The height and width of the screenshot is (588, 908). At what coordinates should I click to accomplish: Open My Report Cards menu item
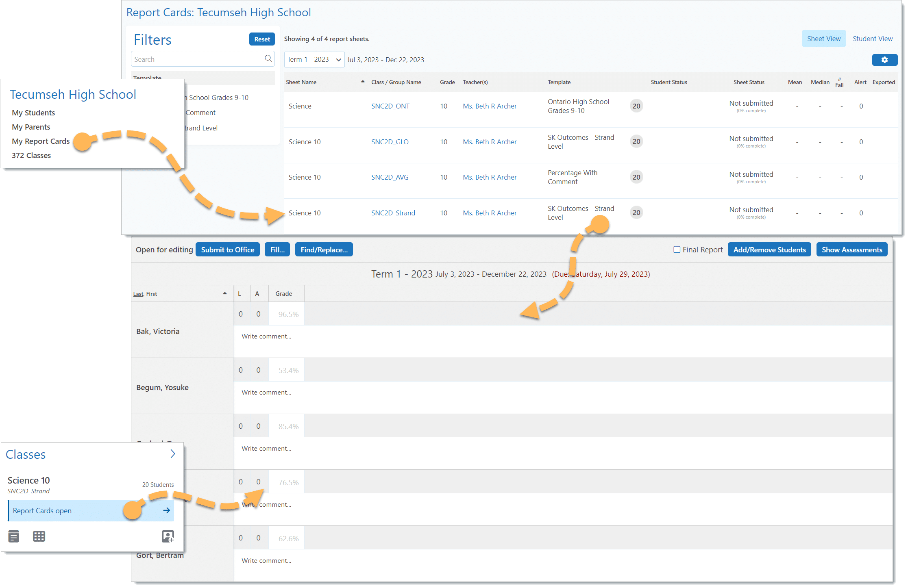coord(41,141)
